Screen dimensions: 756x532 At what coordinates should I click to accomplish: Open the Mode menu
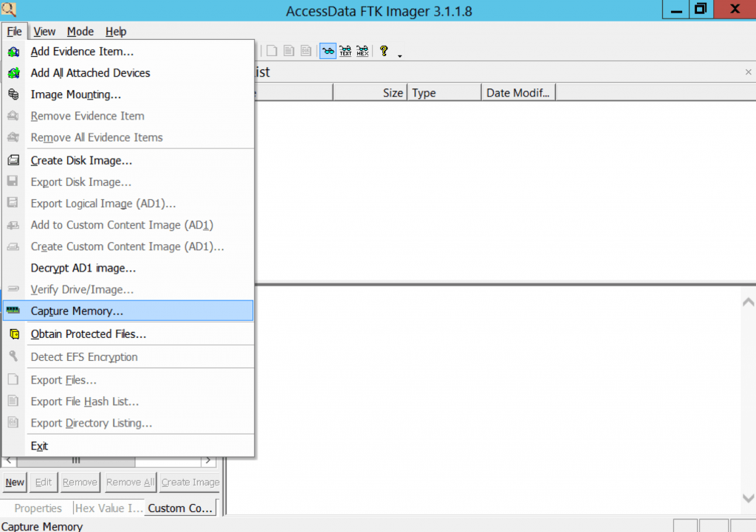tap(80, 31)
